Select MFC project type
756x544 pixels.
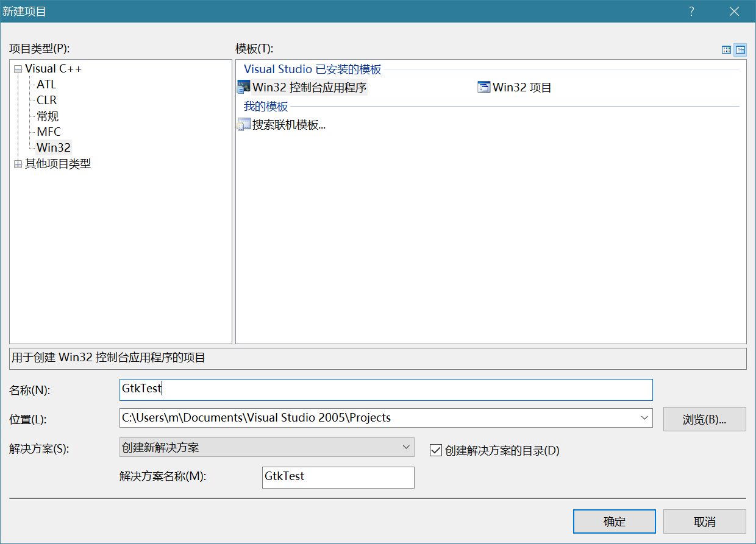coord(49,132)
